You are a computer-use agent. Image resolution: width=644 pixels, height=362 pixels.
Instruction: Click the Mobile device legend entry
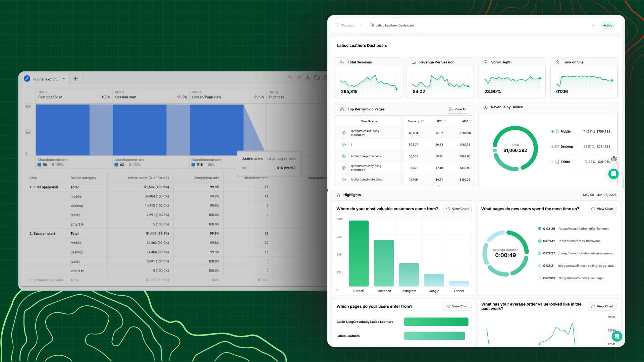coord(581,132)
